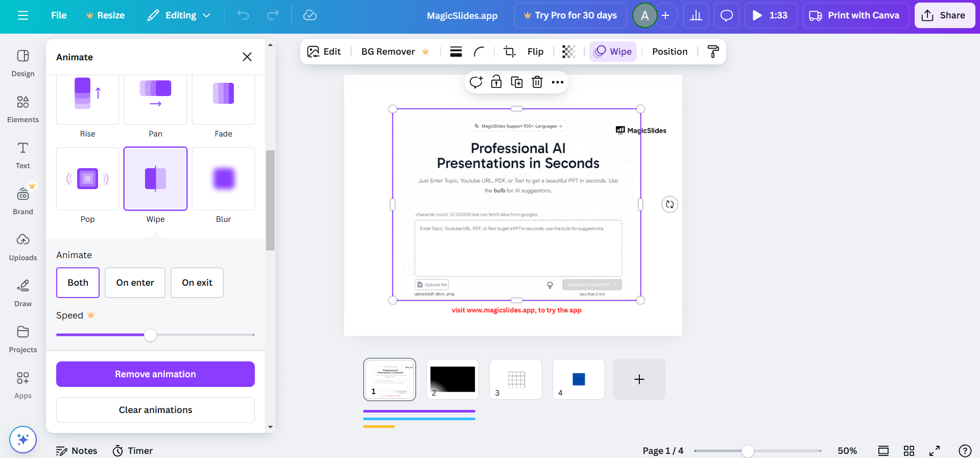Image resolution: width=980 pixels, height=458 pixels.
Task: Open the Uploads sidebar panel
Action: pos(23,247)
